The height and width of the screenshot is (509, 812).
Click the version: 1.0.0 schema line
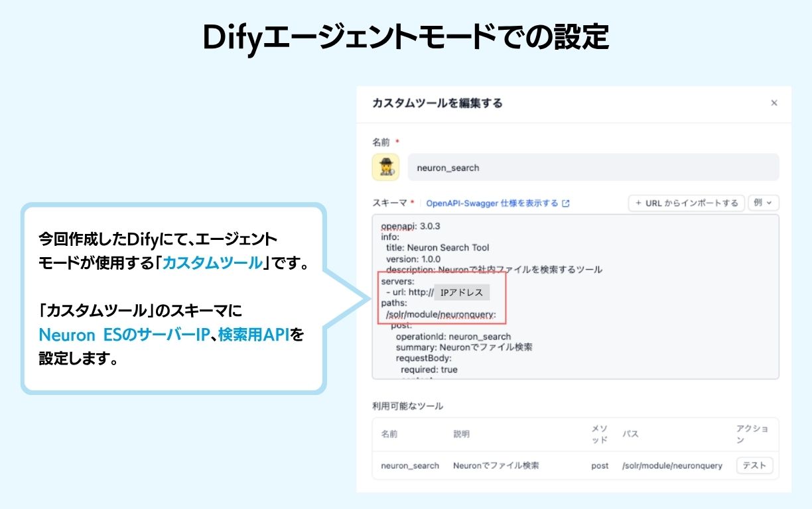pos(413,258)
